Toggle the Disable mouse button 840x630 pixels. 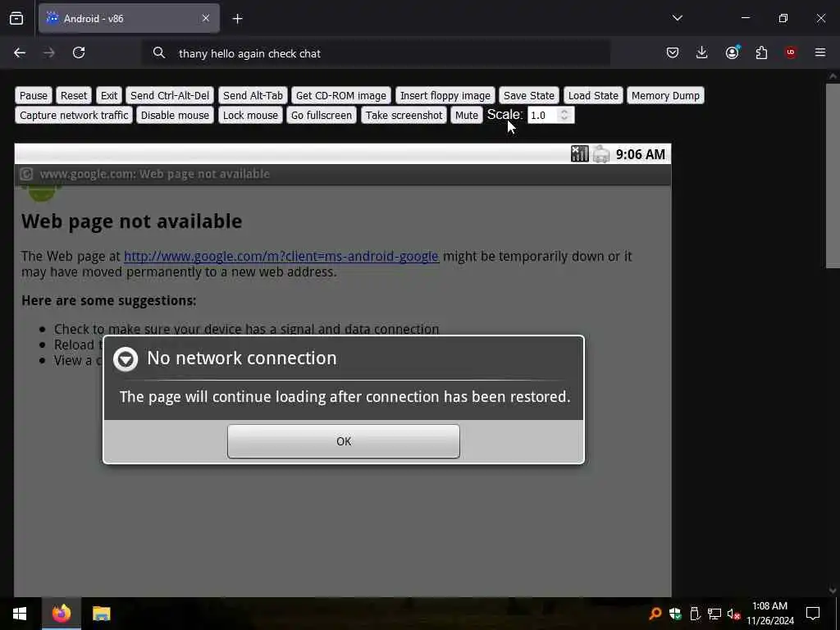[x=175, y=115]
